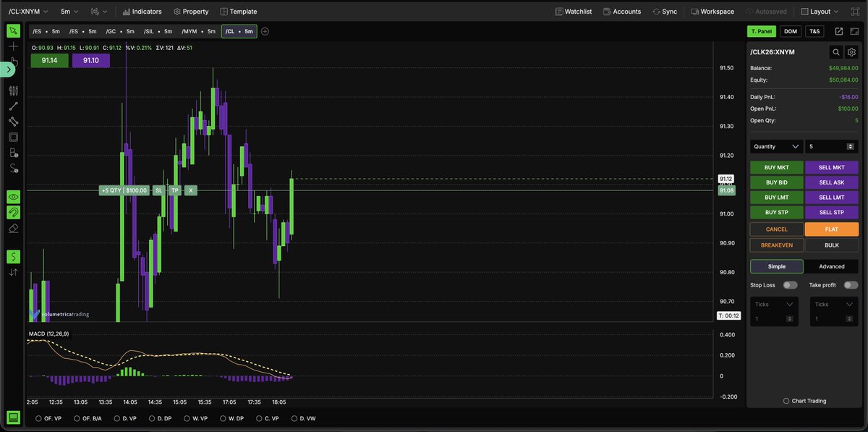Switch to the /GC 5m chart tab

pos(120,31)
